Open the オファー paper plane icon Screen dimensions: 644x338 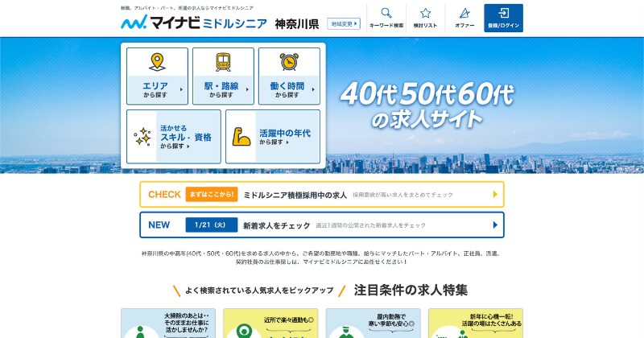[x=464, y=13]
